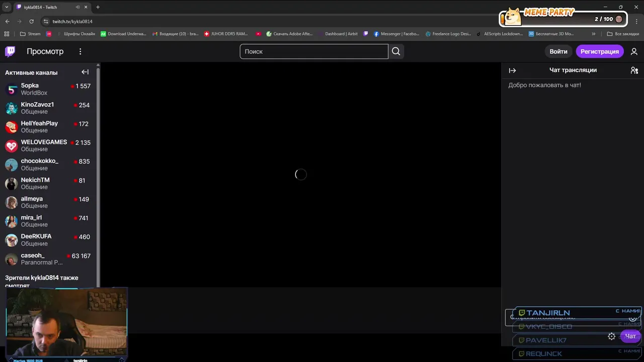Image resolution: width=644 pixels, height=362 pixels.
Task: Click HellYeahPlay channel avatar
Action: coord(12,127)
